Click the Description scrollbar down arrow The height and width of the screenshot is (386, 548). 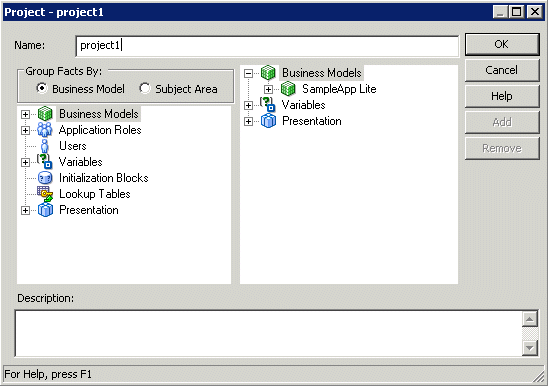coord(530,348)
